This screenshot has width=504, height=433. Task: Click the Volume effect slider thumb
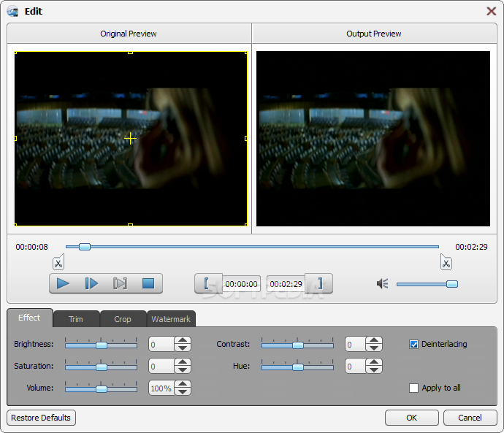pos(102,389)
